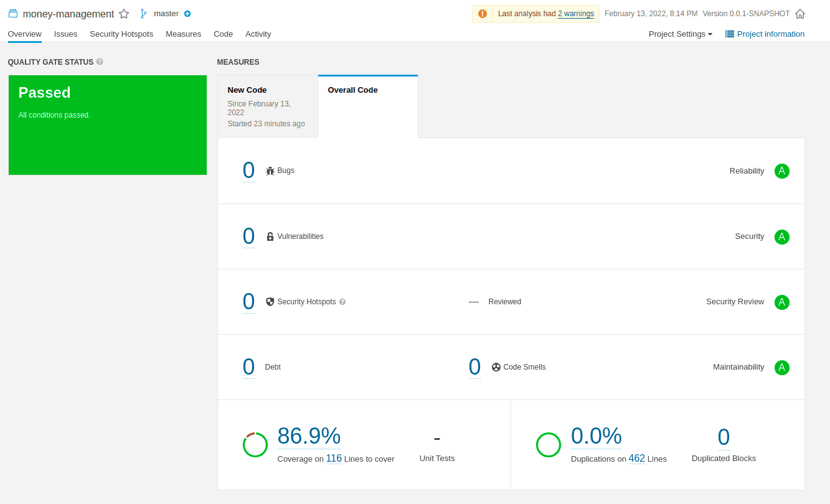Image resolution: width=830 pixels, height=504 pixels.
Task: Star money-management project as favorite
Action: pos(124,14)
